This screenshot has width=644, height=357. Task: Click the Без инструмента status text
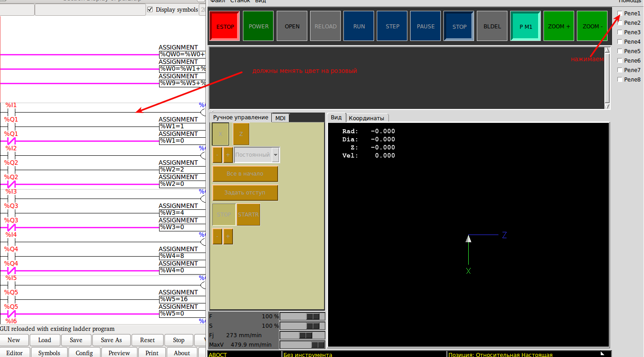pos(308,355)
